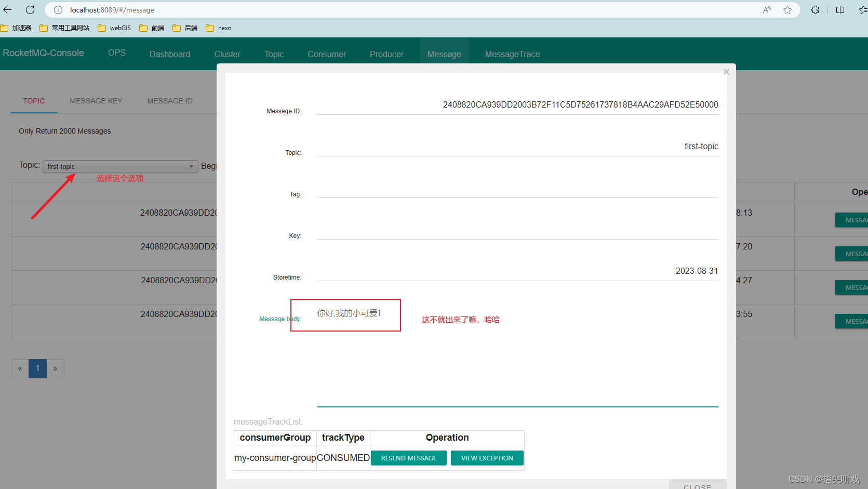Click the Message ID value field

click(518, 105)
